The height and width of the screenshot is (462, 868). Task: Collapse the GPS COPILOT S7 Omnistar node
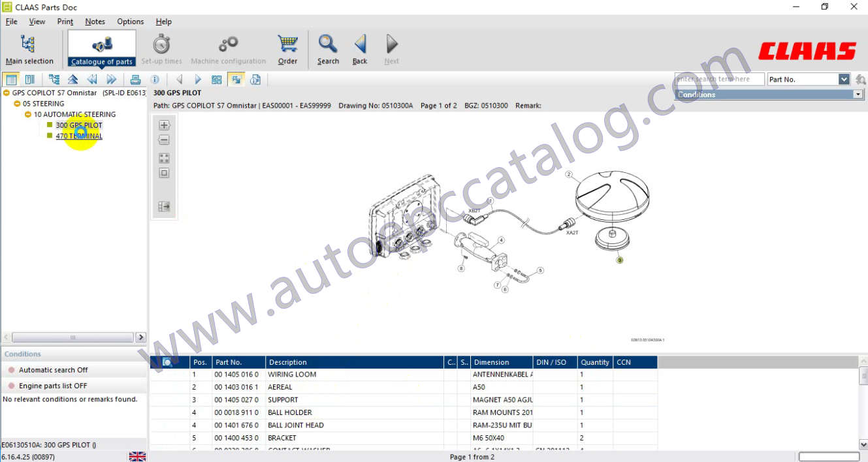pyautogui.click(x=7, y=93)
